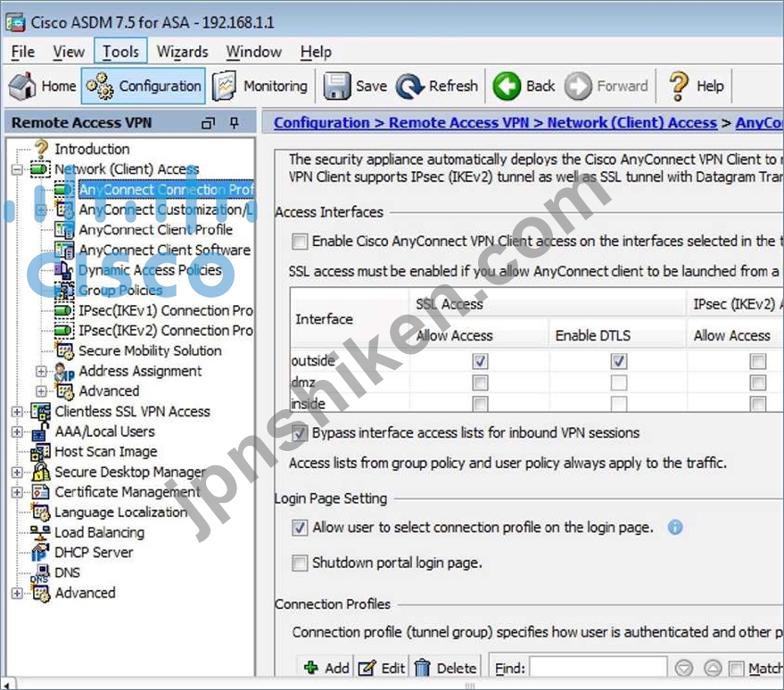
Task: Open the Window menu
Action: pyautogui.click(x=253, y=52)
